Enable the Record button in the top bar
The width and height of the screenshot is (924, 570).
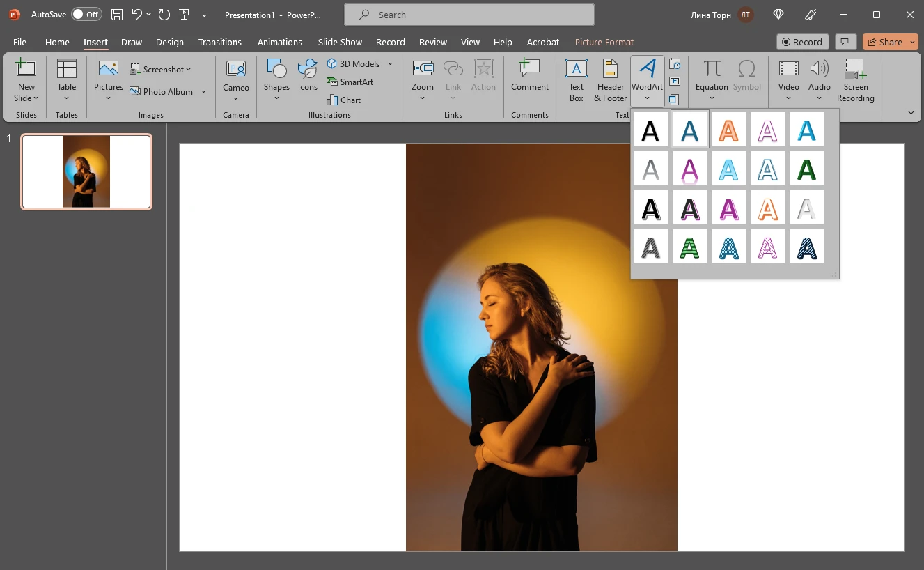[x=802, y=42]
